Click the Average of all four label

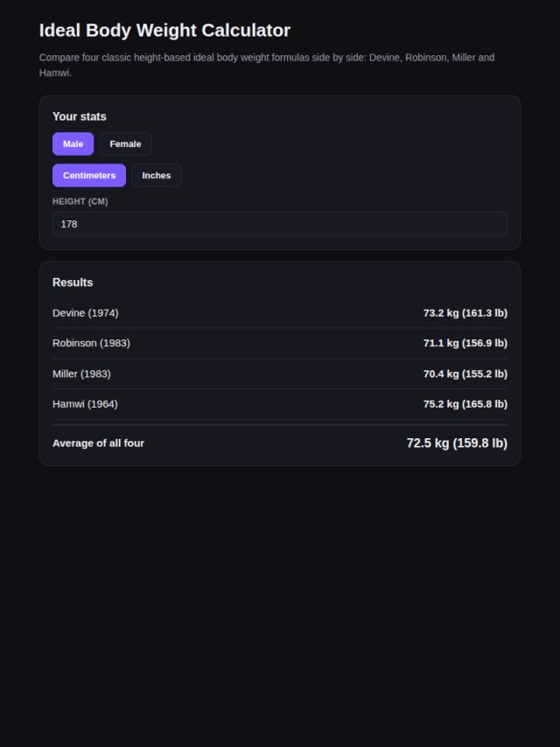[x=98, y=443]
